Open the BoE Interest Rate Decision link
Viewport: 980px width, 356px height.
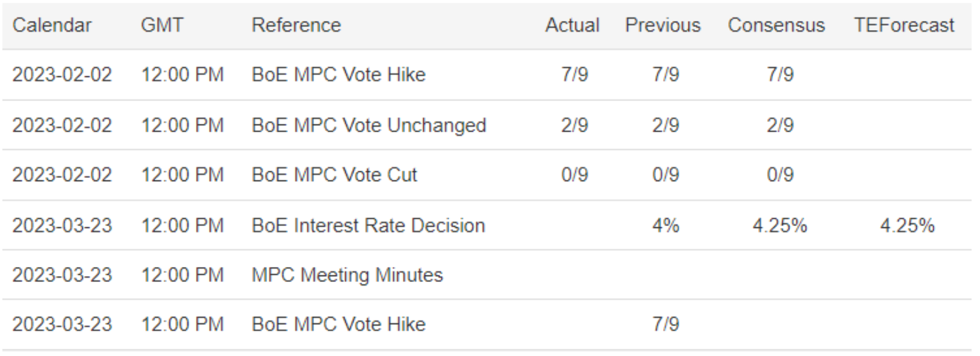(x=368, y=226)
